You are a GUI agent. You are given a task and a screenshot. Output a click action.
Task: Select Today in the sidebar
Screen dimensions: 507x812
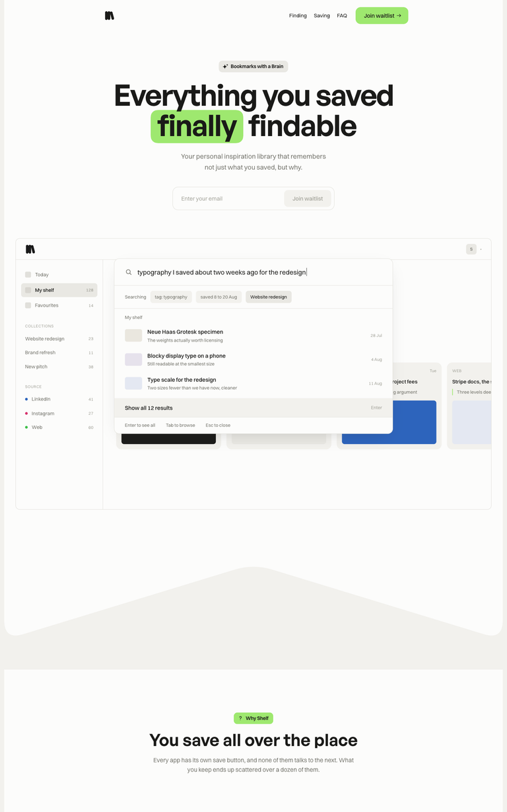(x=59, y=274)
